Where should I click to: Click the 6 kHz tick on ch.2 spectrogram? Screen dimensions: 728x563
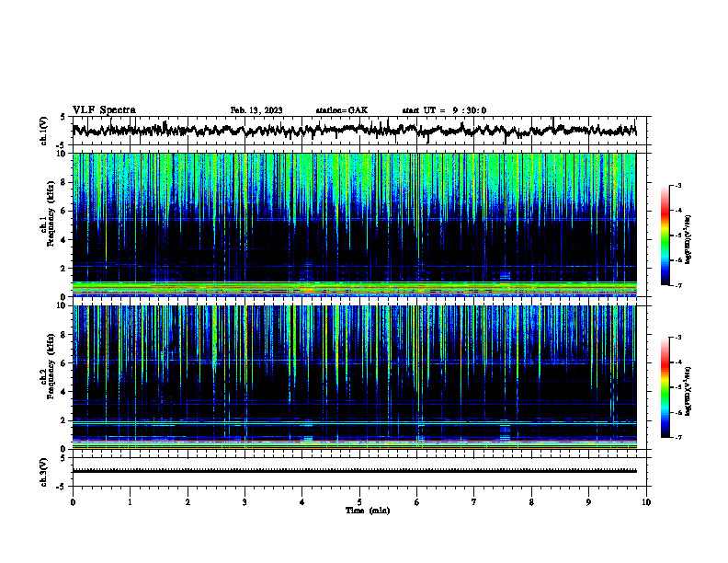pyautogui.click(x=66, y=362)
